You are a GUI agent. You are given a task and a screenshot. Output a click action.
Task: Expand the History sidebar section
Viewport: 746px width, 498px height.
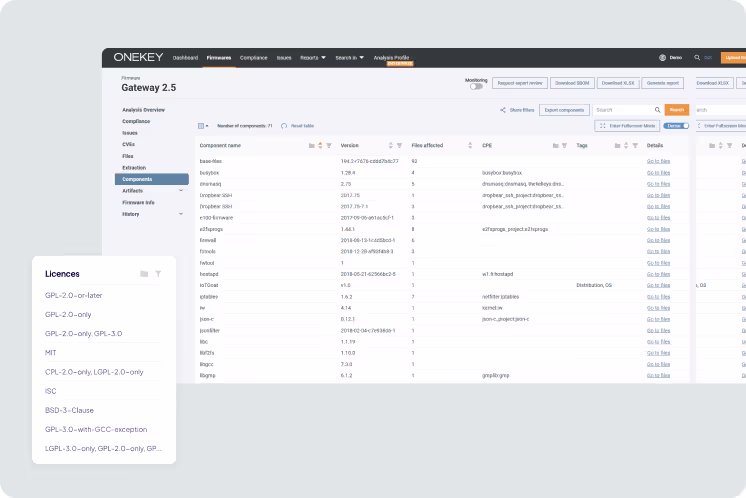click(x=181, y=214)
